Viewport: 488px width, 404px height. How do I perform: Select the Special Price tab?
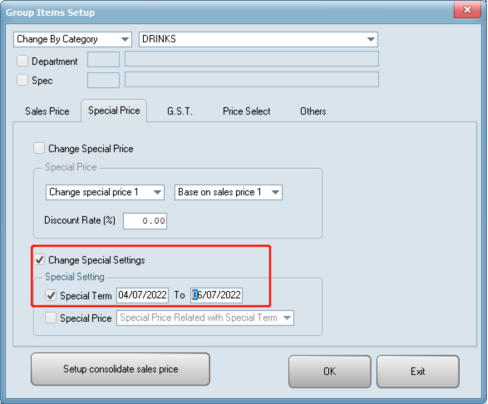click(x=114, y=111)
